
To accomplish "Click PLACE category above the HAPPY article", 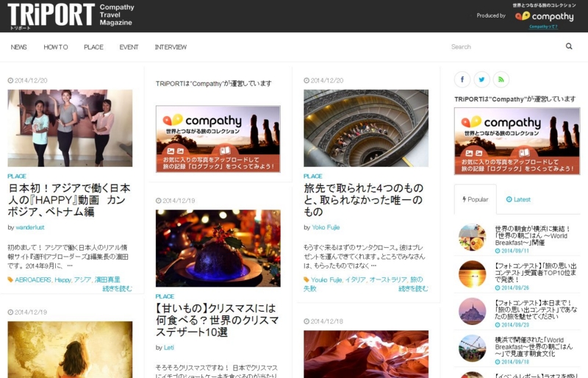I will click(x=17, y=176).
